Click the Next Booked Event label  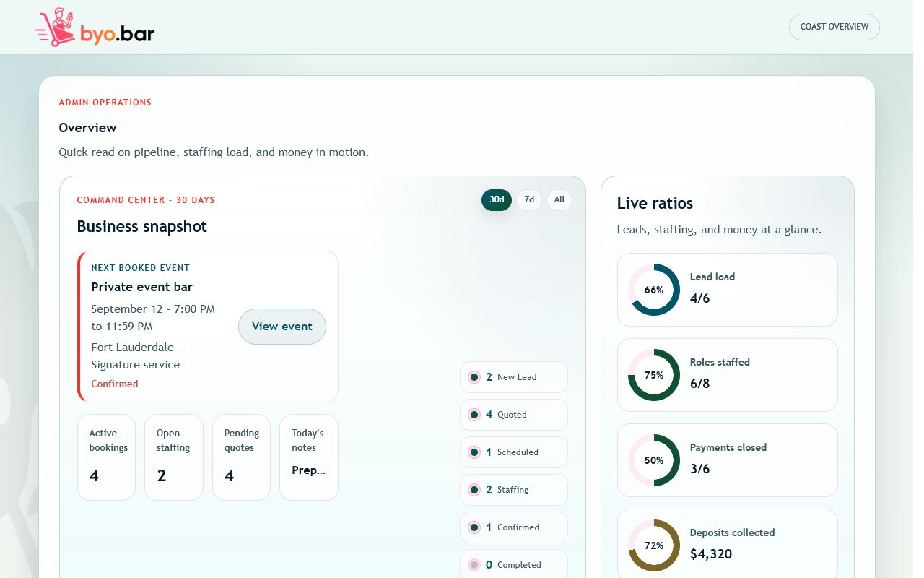point(141,268)
